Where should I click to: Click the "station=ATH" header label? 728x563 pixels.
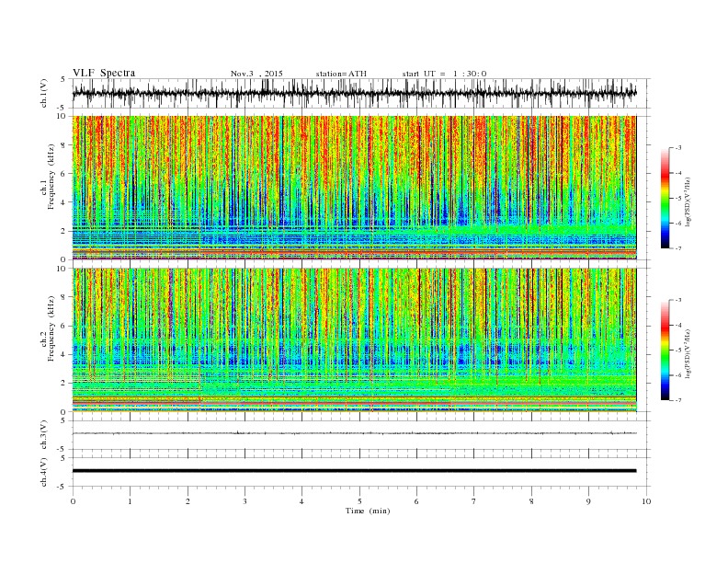pos(341,74)
